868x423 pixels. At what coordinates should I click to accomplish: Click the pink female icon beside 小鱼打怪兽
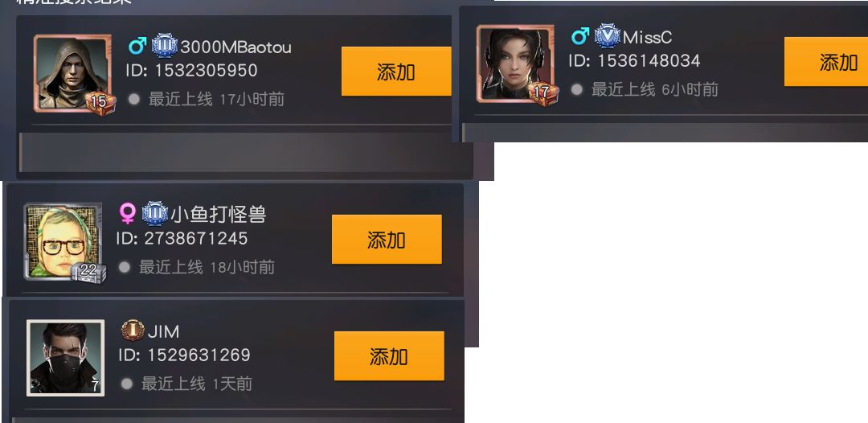[127, 213]
